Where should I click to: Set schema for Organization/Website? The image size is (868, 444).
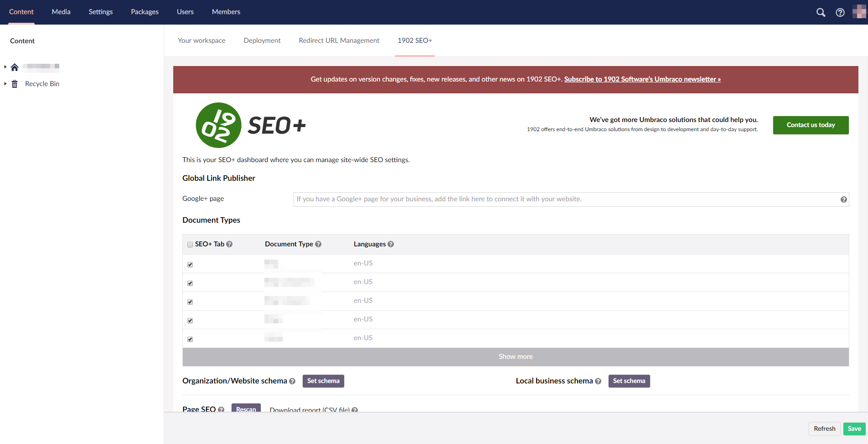(x=323, y=381)
